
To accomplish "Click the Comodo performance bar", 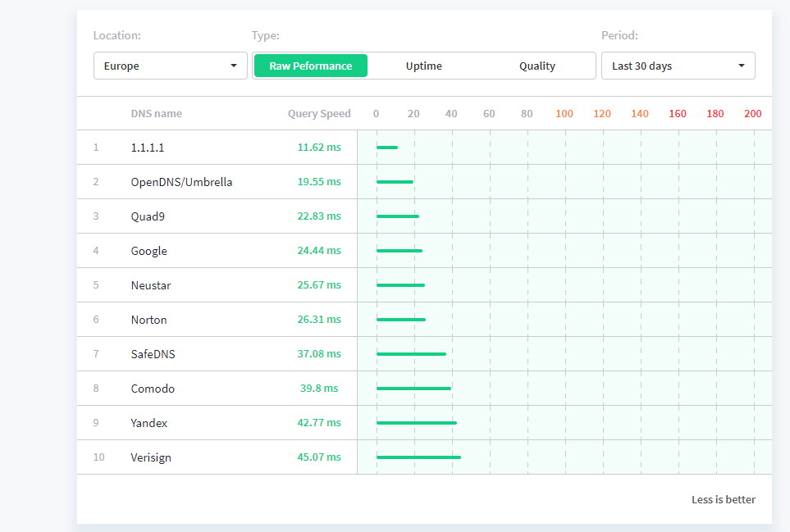I will click(413, 389).
